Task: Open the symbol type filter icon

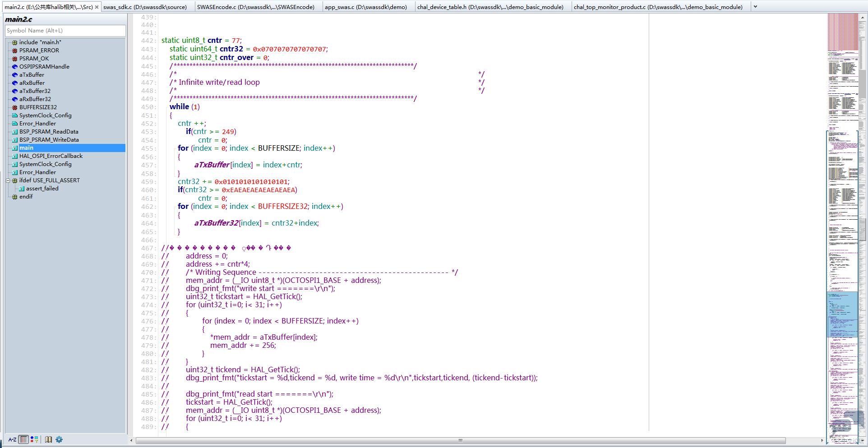Action: click(34, 439)
